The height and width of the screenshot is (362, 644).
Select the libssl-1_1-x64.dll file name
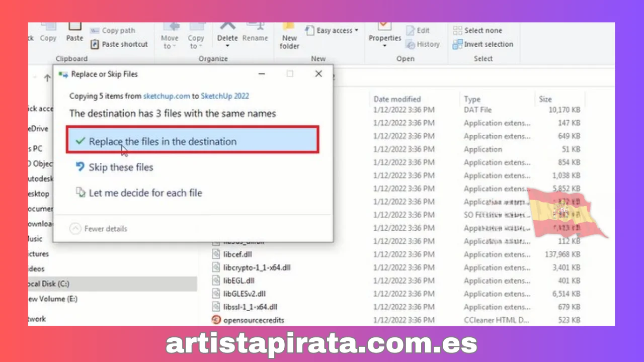tap(251, 307)
